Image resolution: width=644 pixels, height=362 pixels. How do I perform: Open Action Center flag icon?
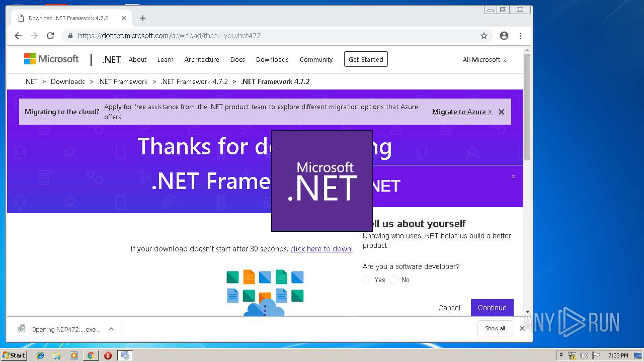coord(597,355)
